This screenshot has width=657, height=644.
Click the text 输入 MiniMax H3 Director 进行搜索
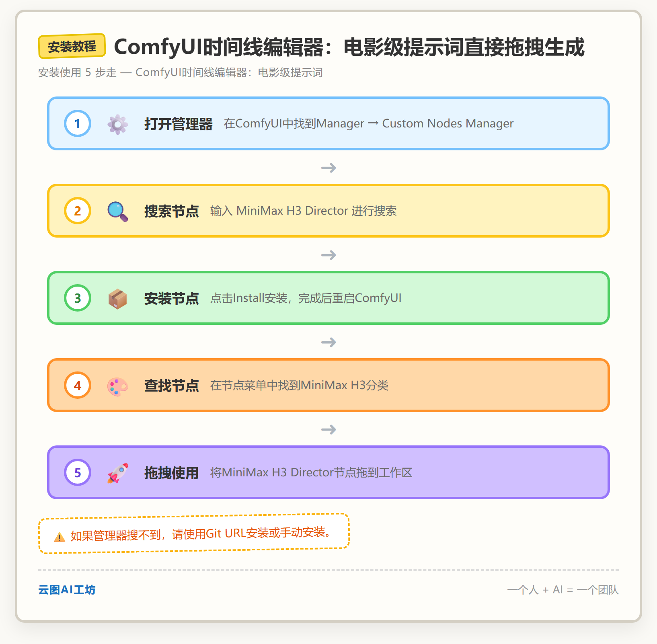coord(304,211)
